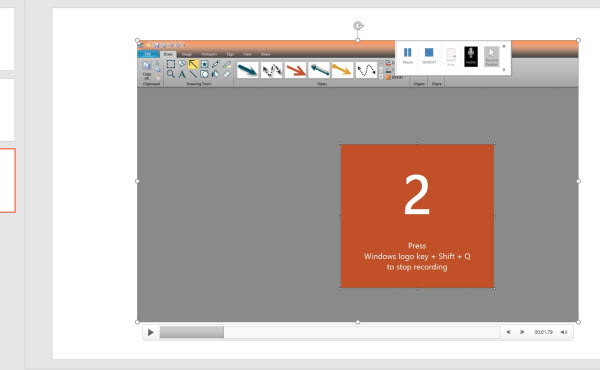Screen dimensions: 600x370
Task: Choose the teal shadowed arrow style
Action: [248, 70]
